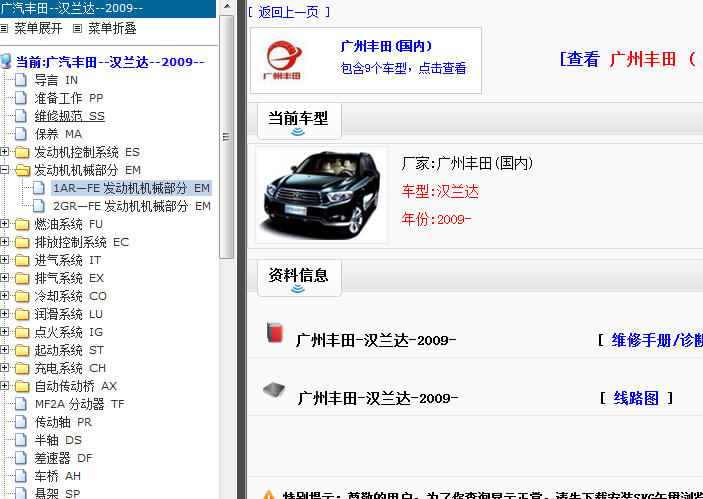Expand the 充电系统 CH tree node
703x499 pixels.
[4, 368]
